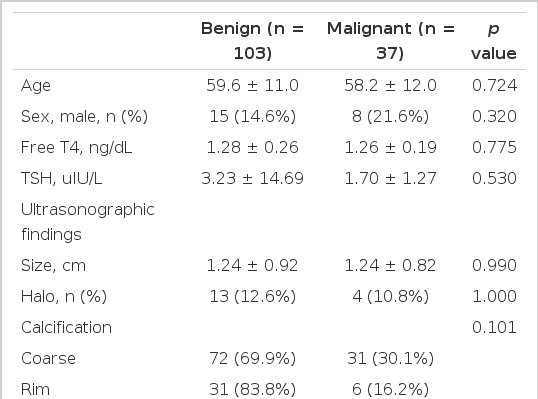Click the Halo, n (%) row label

click(64, 296)
